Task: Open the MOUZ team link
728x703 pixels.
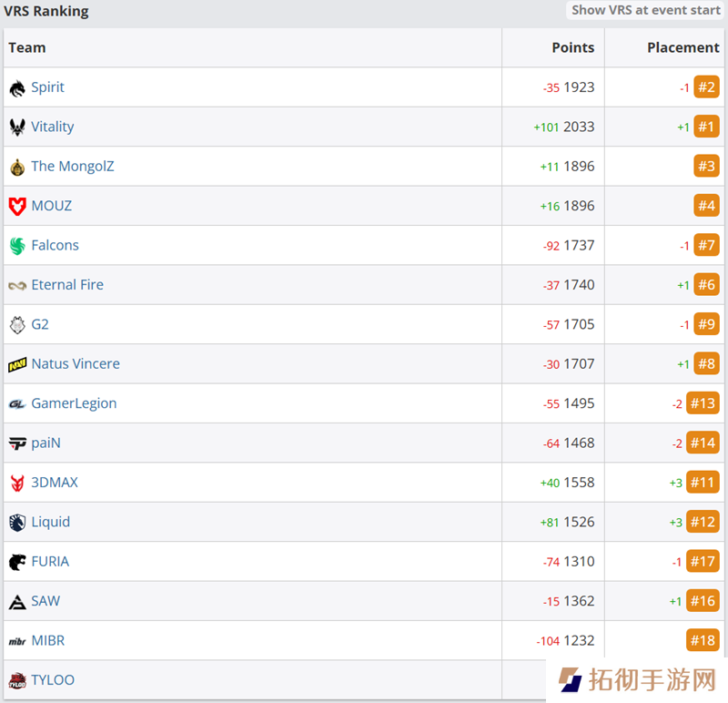Action: point(52,206)
